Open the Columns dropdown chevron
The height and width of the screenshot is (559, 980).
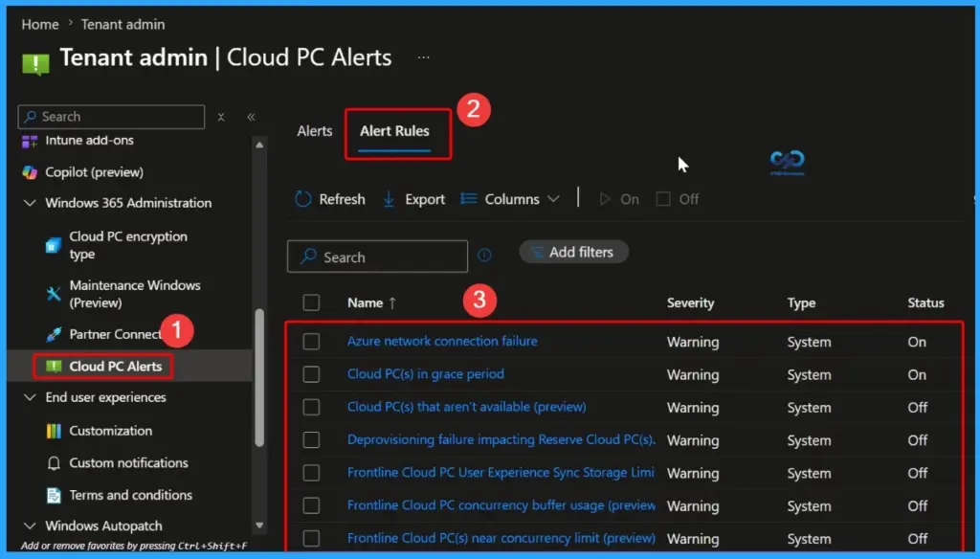click(x=553, y=199)
